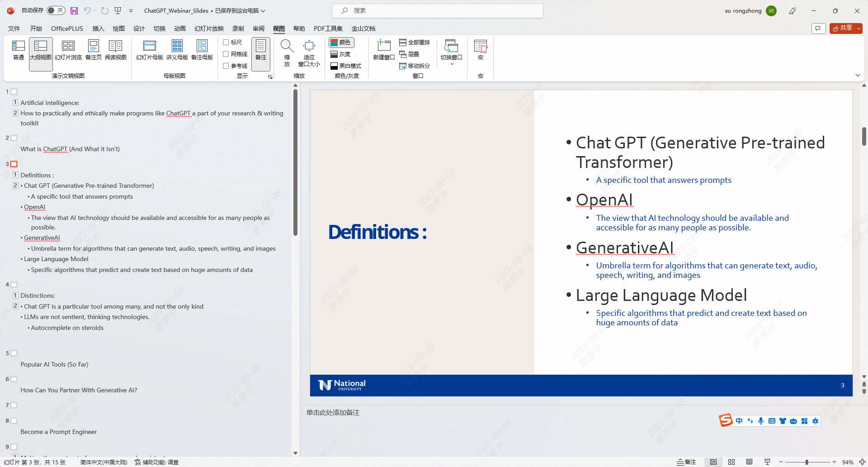Open the Home (开始) tab

tap(36, 29)
